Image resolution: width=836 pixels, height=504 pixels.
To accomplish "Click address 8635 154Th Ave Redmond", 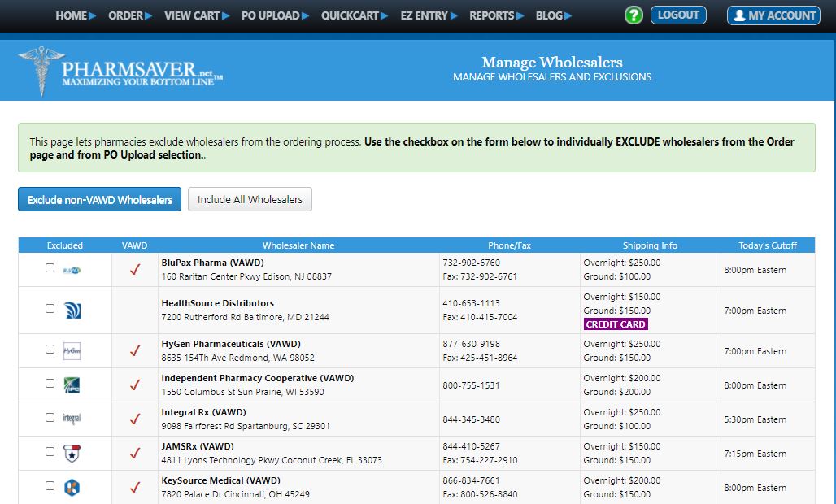I will coord(237,358).
